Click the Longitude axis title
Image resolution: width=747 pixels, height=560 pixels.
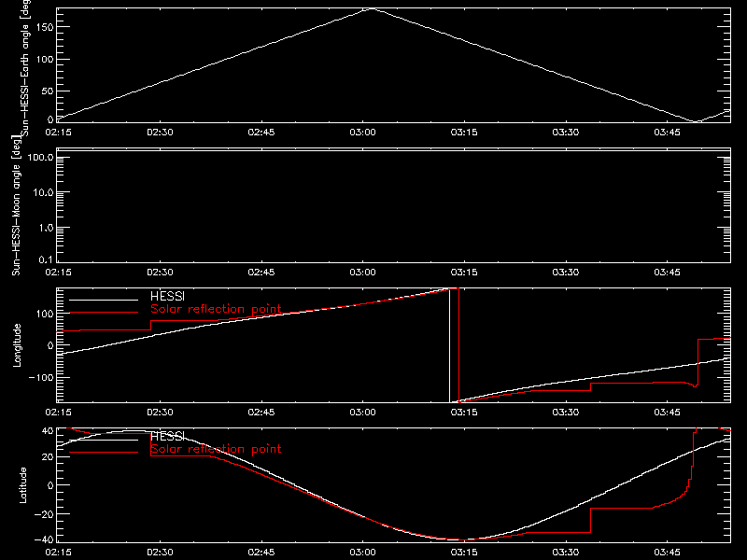tap(17, 345)
